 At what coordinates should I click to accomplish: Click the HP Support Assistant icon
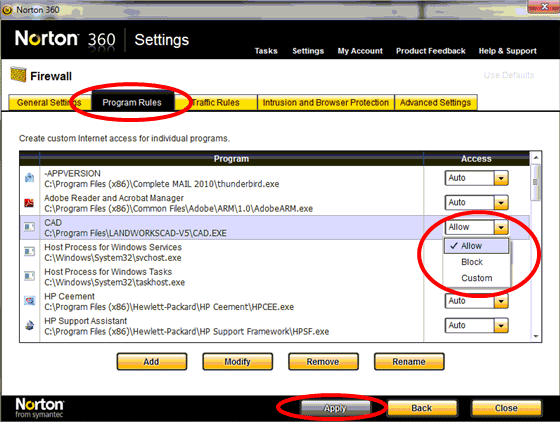pyautogui.click(x=29, y=325)
